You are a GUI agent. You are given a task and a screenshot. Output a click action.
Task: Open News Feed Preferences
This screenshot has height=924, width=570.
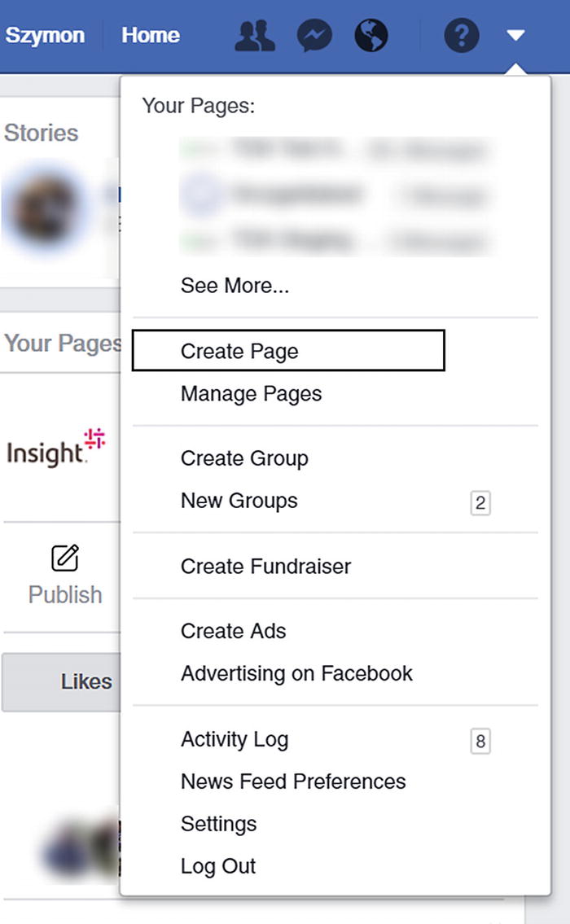tap(293, 782)
